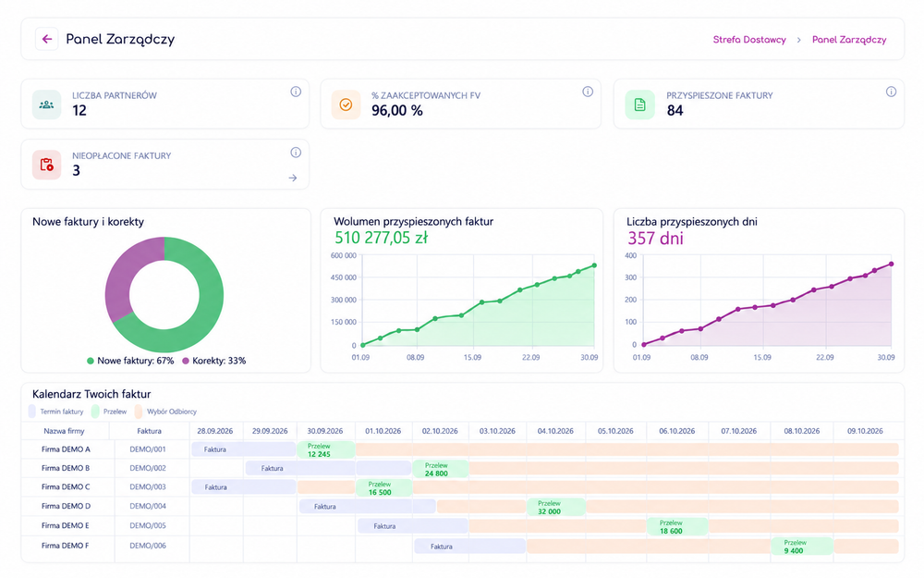Show info for % zaakceptowanych FV

[588, 92]
